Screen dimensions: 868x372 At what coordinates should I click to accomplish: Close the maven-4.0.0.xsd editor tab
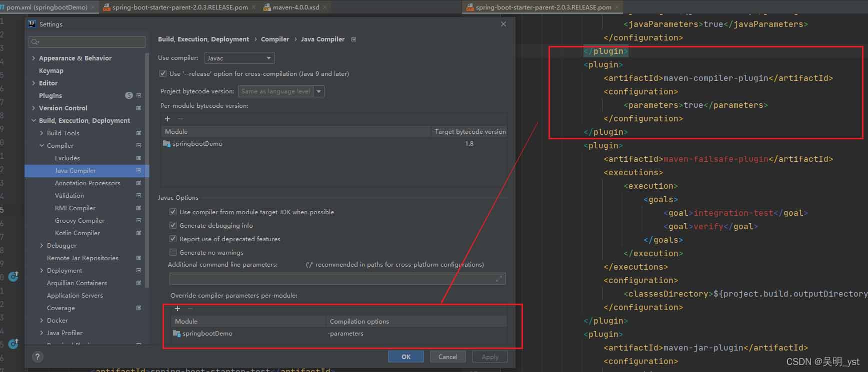pyautogui.click(x=325, y=7)
